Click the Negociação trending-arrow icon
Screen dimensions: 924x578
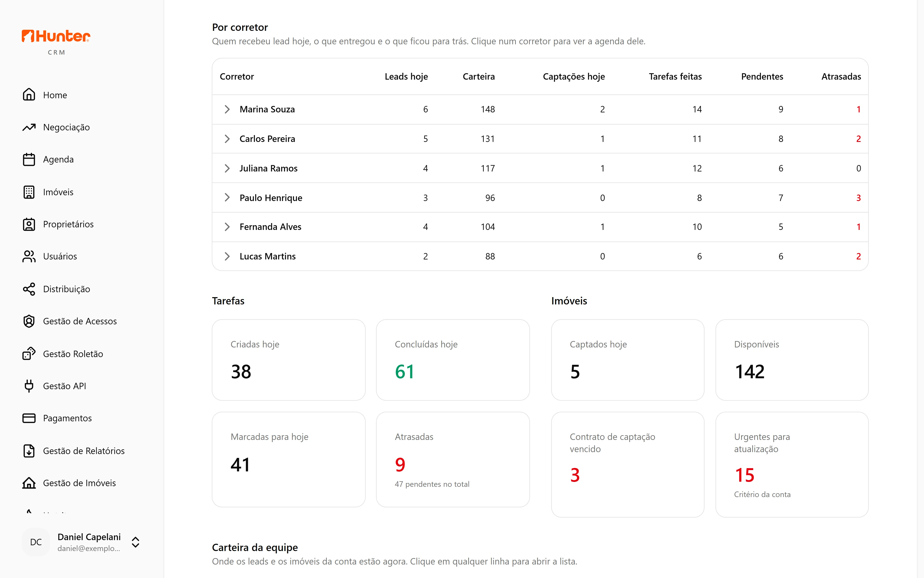[x=29, y=127]
